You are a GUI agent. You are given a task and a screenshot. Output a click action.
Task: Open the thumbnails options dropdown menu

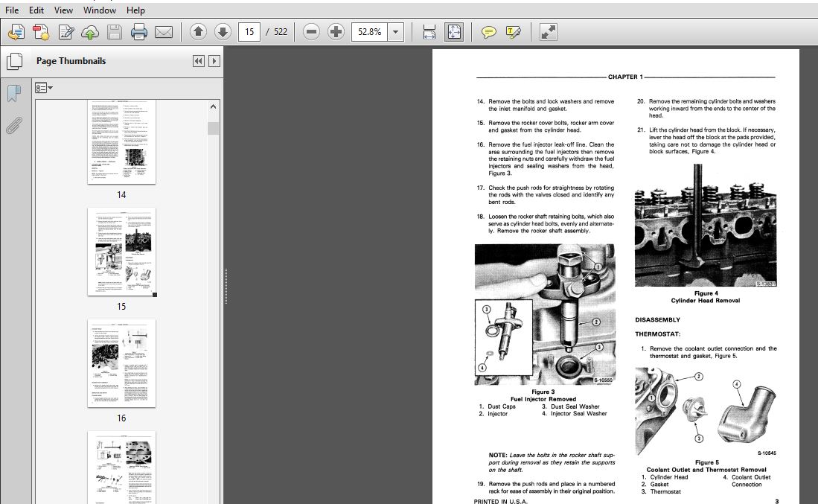coord(44,88)
